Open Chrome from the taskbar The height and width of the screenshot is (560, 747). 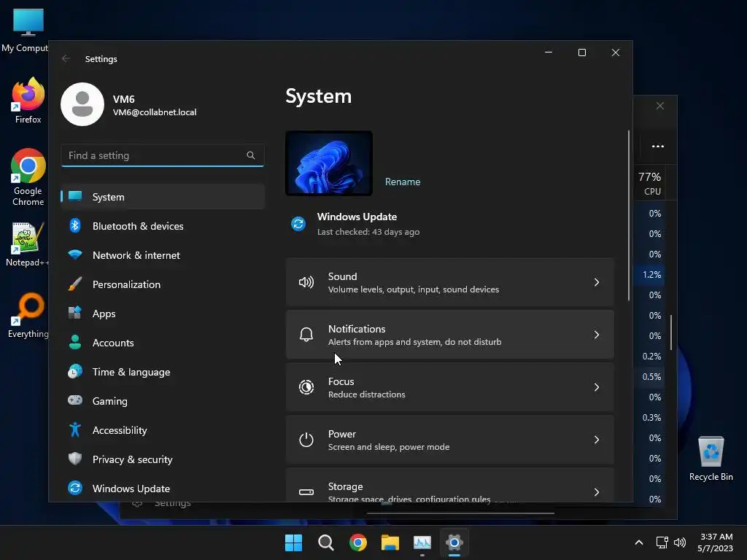(x=357, y=542)
